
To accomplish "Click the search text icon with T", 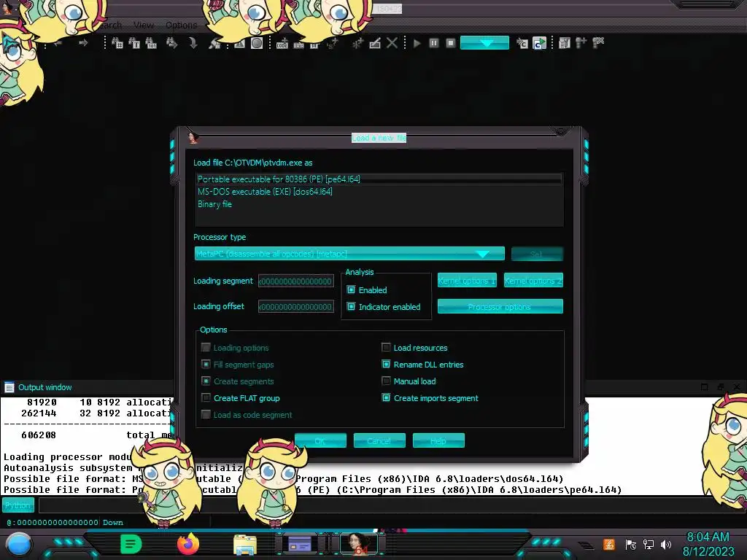I will coord(134,43).
